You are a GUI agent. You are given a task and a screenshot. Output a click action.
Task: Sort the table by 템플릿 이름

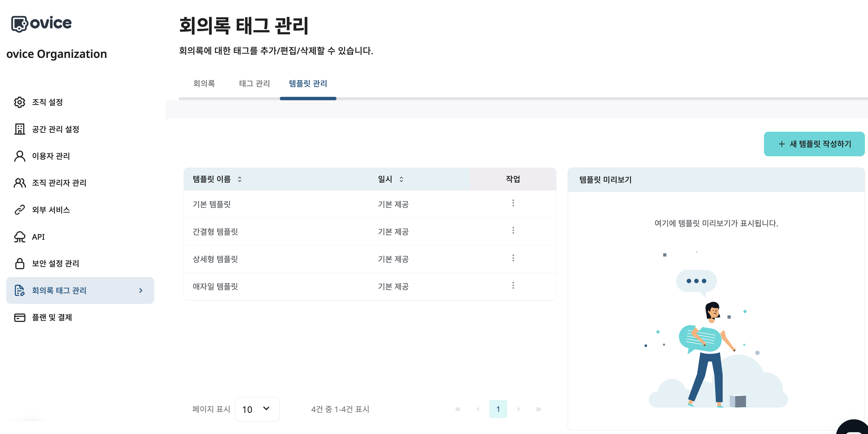point(240,179)
